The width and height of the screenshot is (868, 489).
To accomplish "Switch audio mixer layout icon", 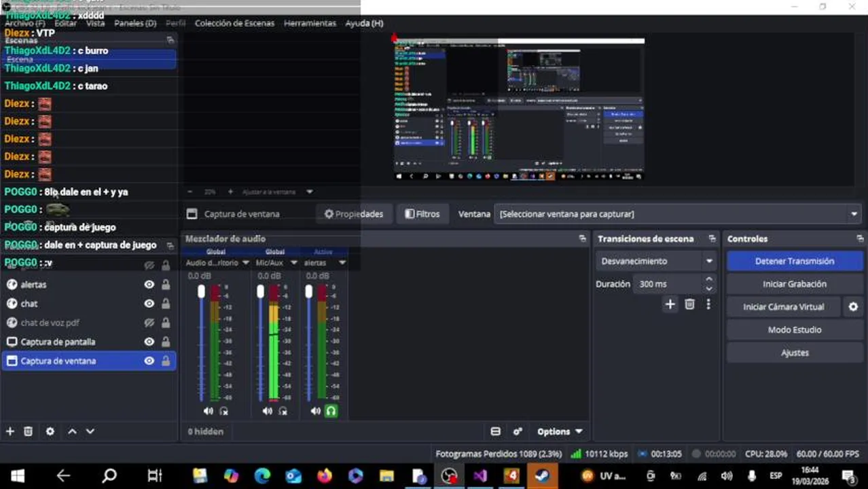I will tap(495, 431).
